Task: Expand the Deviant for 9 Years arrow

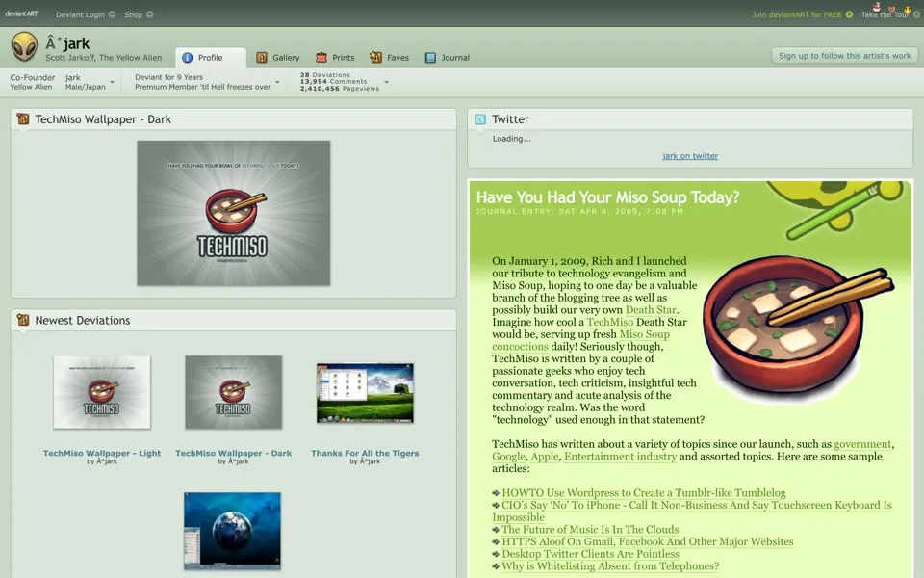Action: tap(277, 82)
